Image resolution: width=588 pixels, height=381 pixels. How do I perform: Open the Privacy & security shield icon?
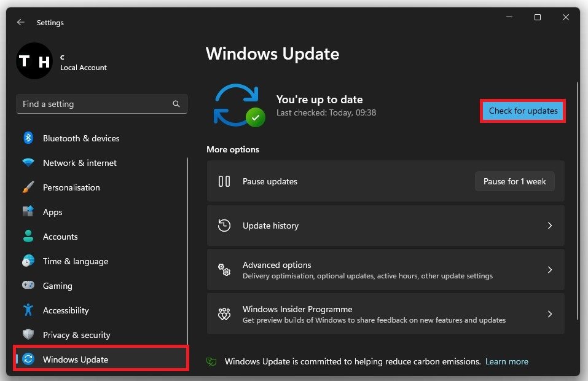[28, 335]
